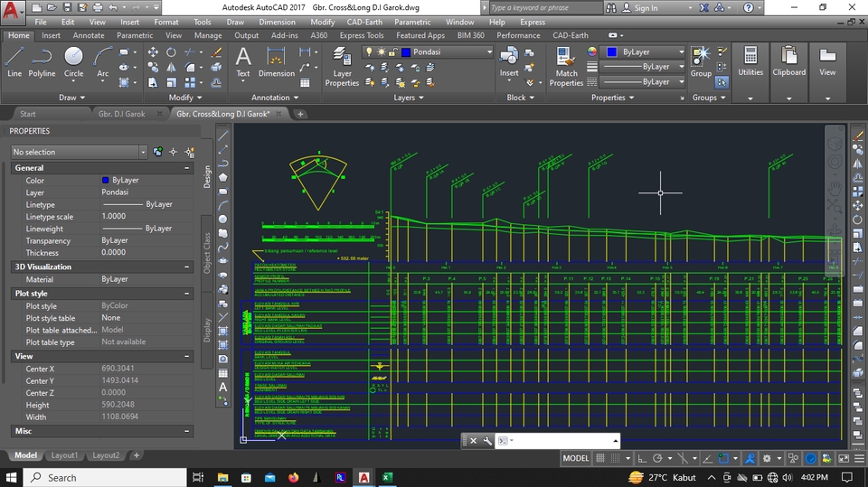868x487 pixels.
Task: Open a new drawing tab with plus button
Action: [300, 114]
